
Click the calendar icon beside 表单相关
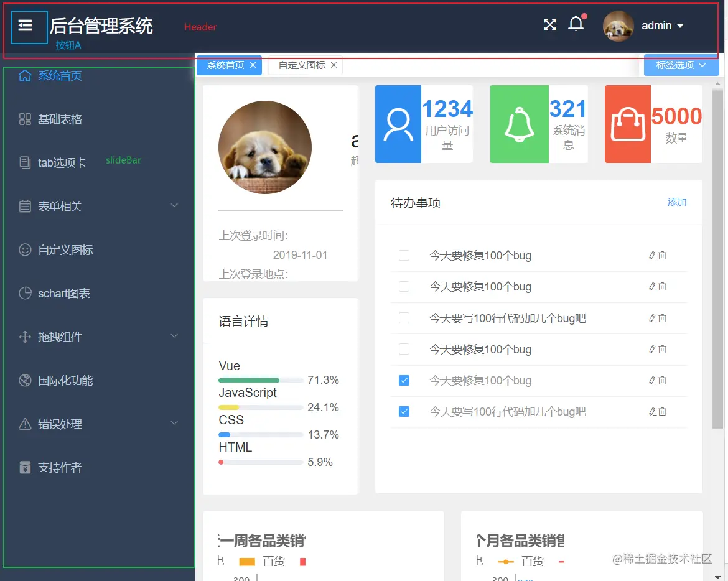pyautogui.click(x=25, y=206)
